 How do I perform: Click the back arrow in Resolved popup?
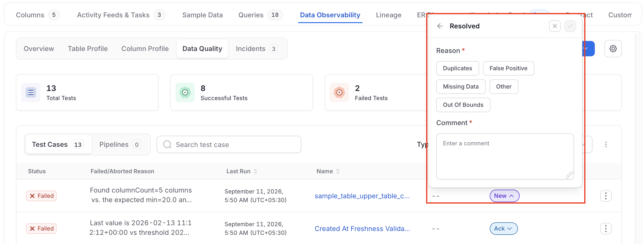point(440,26)
